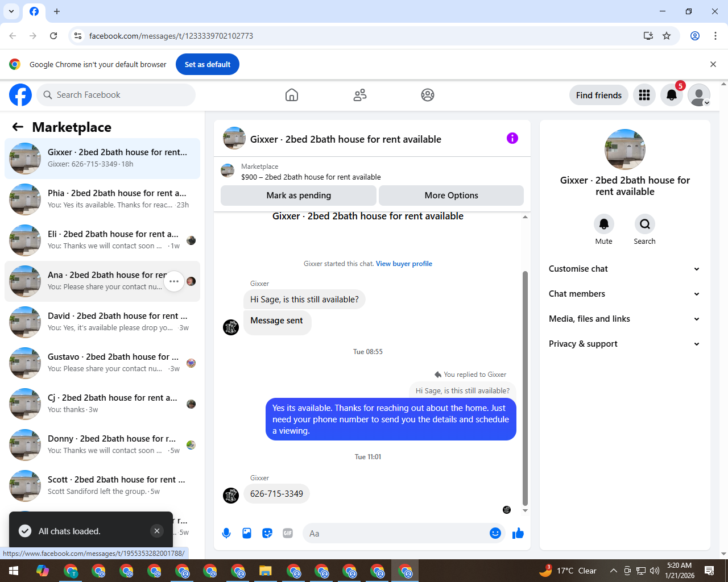Search within the conversation
The height and width of the screenshot is (582, 728).
[x=644, y=224]
